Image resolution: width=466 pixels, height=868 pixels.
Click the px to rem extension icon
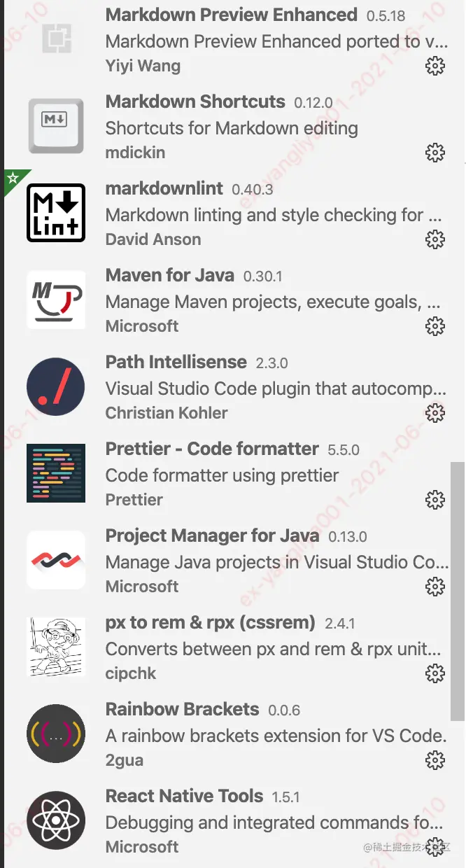pos(56,647)
